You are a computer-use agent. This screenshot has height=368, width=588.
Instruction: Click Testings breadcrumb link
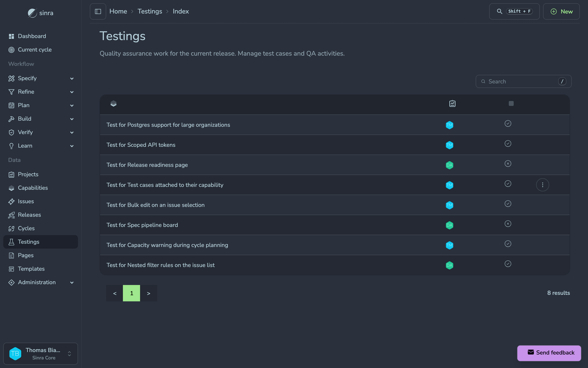pos(150,11)
